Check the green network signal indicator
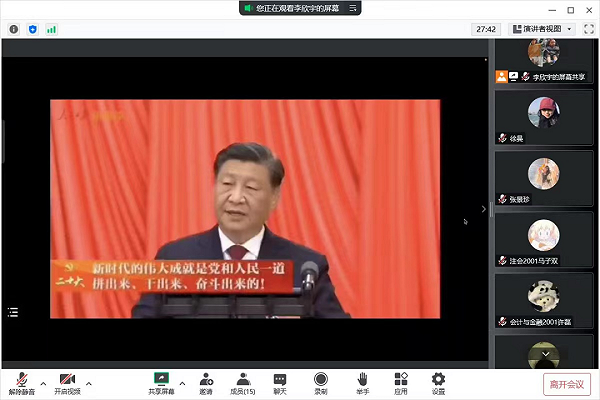 tap(51, 29)
